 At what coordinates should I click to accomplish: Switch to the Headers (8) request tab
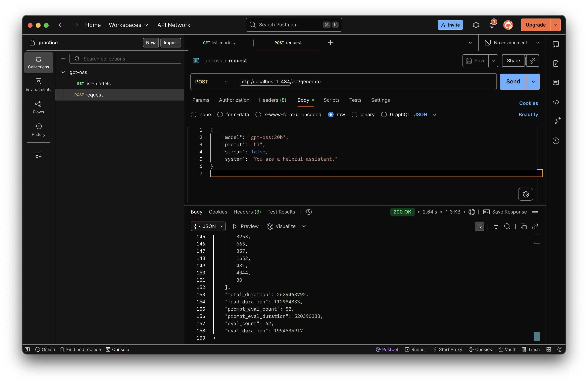coord(272,100)
